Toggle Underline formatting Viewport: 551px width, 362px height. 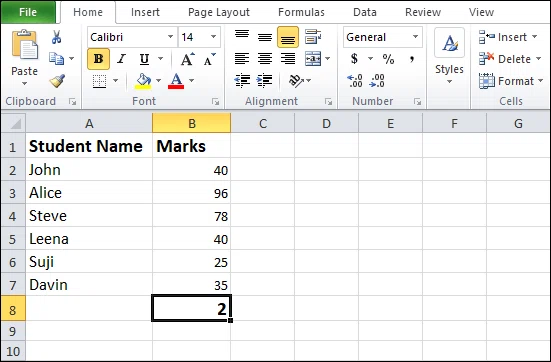(x=144, y=59)
